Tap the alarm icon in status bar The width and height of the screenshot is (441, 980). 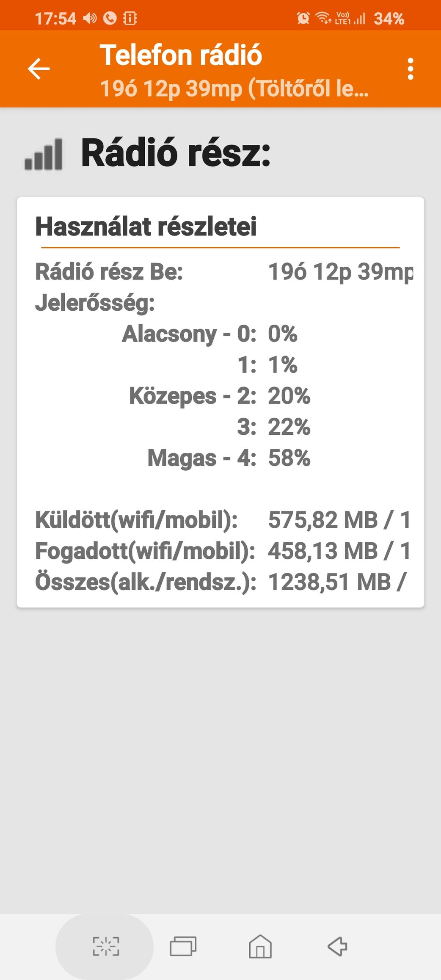303,18
